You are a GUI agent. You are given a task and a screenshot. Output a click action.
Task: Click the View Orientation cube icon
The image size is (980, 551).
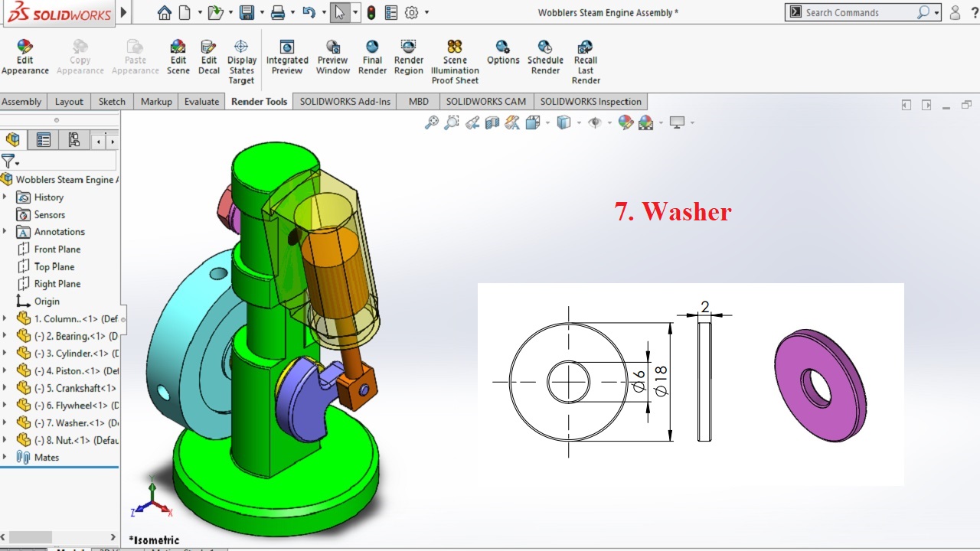532,122
